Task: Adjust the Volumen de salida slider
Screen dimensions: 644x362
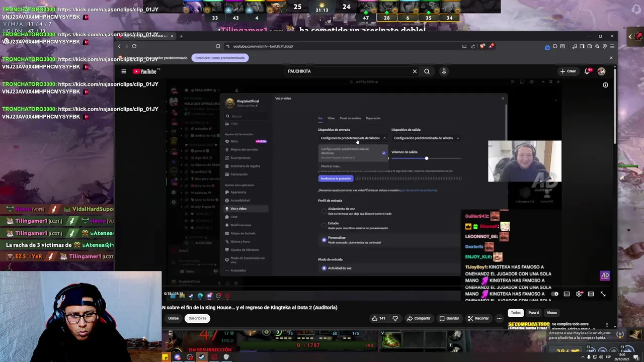Action: pyautogui.click(x=426, y=158)
